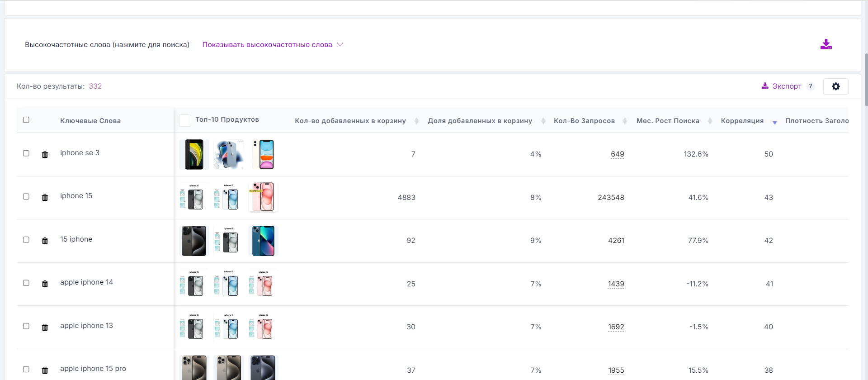This screenshot has width=868, height=380.
Task: Open query count 1692 for apple iphone 13
Action: [616, 327]
